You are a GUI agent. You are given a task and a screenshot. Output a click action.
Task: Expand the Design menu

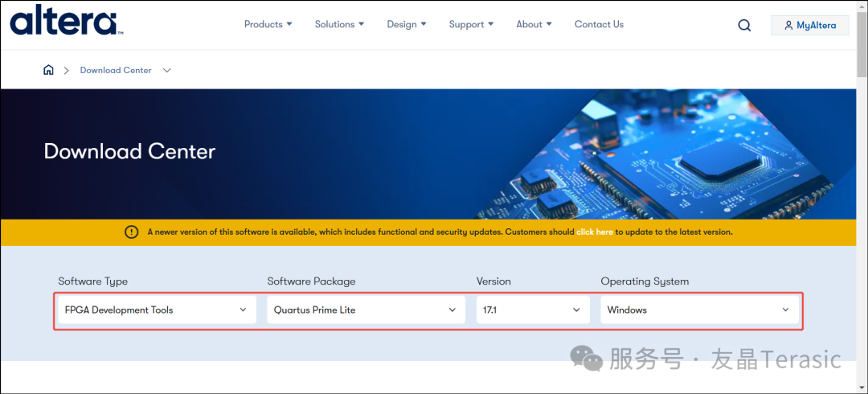pyautogui.click(x=407, y=24)
